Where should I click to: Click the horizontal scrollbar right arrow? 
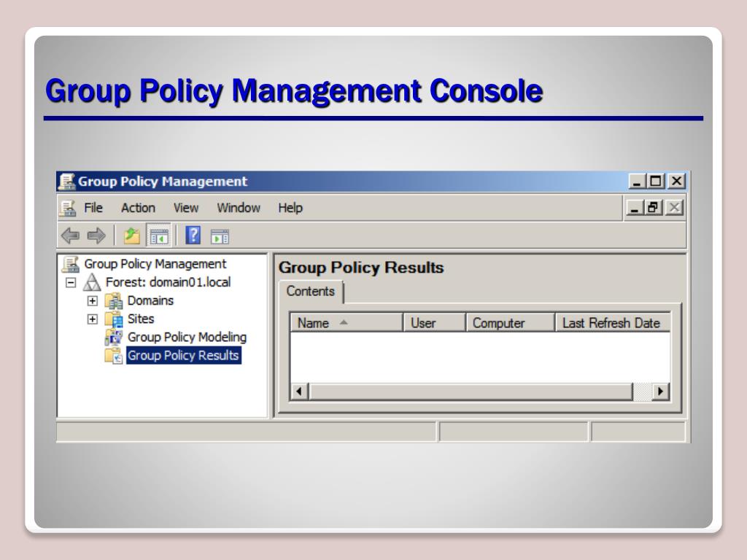(x=660, y=392)
